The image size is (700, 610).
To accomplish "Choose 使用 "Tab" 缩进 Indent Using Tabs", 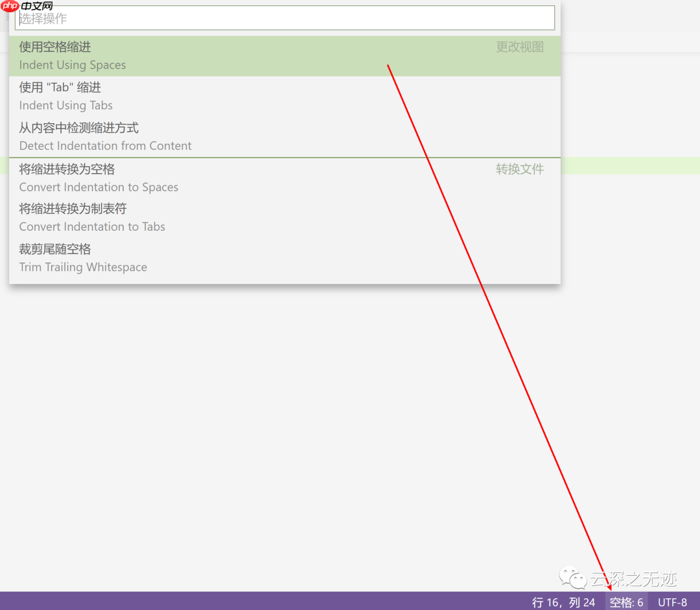I will coord(285,97).
